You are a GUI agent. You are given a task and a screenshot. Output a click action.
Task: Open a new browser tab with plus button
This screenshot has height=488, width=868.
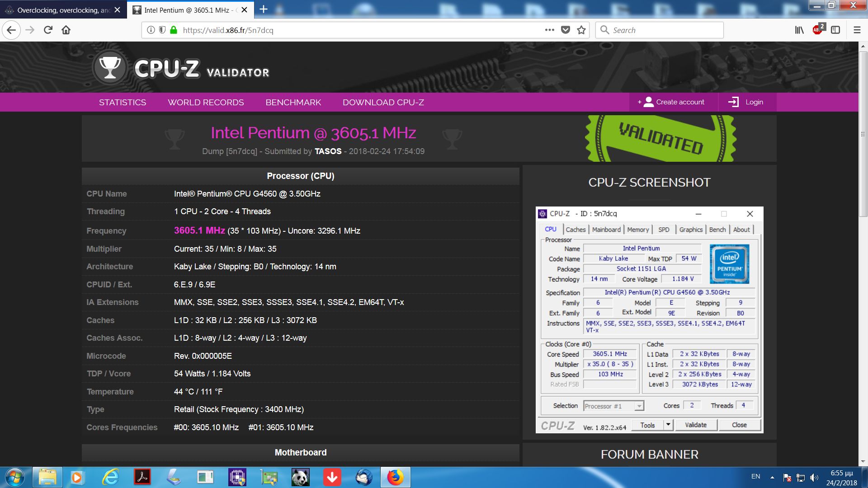(x=264, y=9)
